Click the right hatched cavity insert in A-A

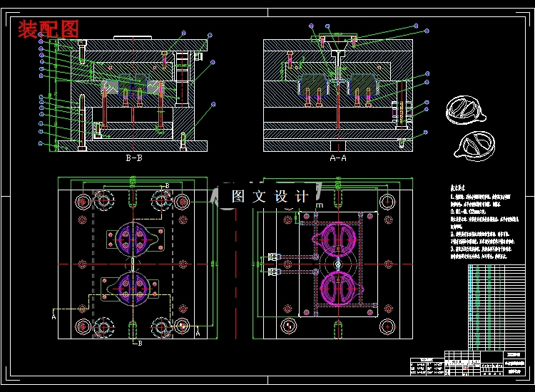[362, 84]
